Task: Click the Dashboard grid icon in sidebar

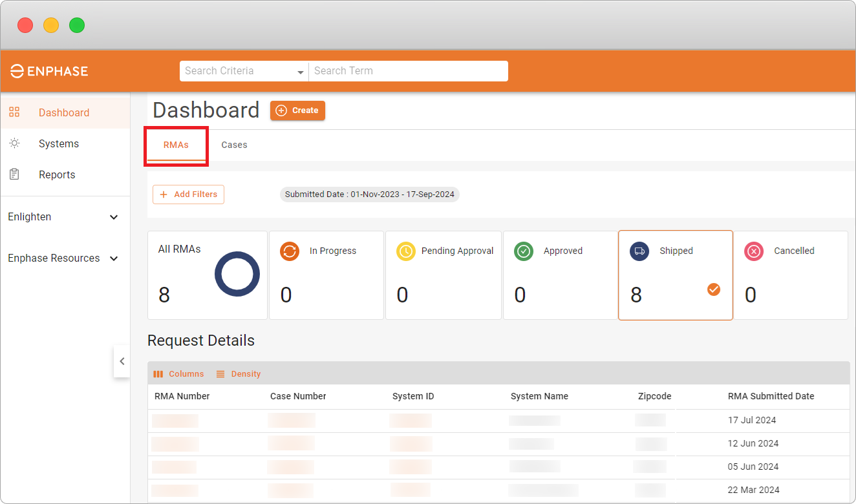Action: click(14, 112)
